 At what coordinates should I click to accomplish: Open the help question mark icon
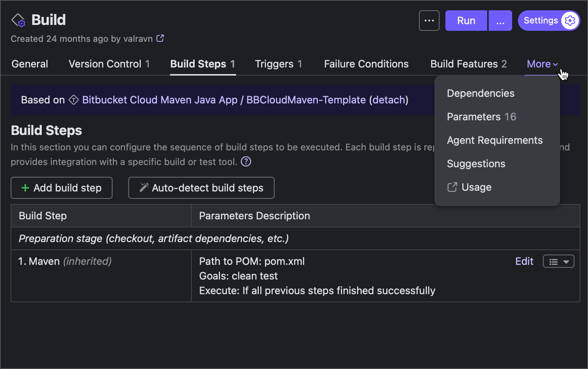click(x=246, y=161)
